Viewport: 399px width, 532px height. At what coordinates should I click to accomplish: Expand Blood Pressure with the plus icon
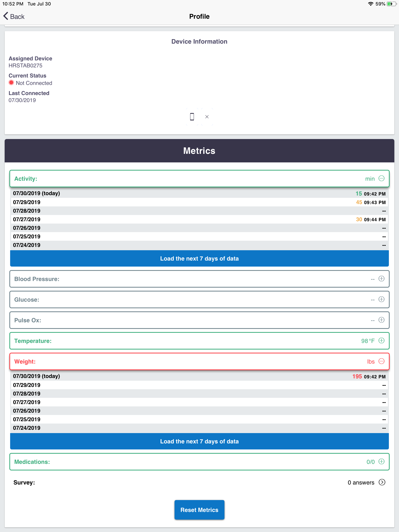tap(381, 279)
